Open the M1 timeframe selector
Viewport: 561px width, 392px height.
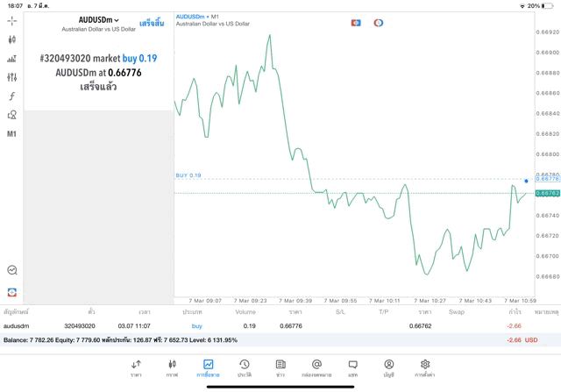point(12,134)
